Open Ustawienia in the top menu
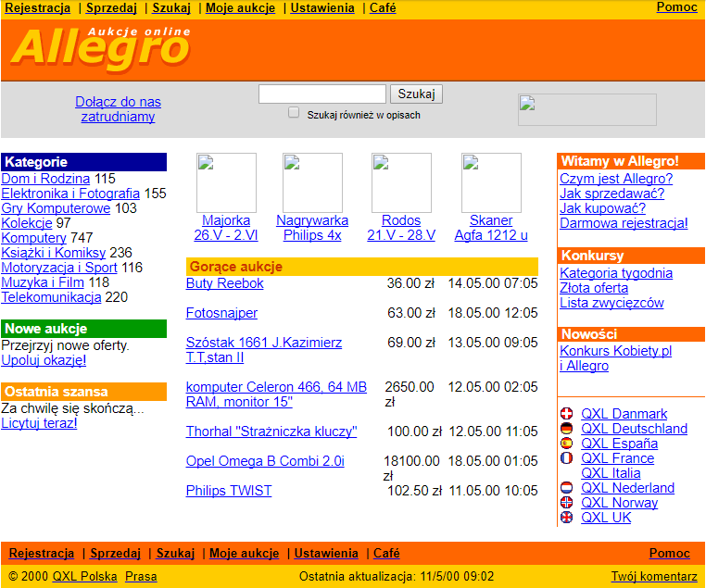706x588 pixels. (322, 8)
